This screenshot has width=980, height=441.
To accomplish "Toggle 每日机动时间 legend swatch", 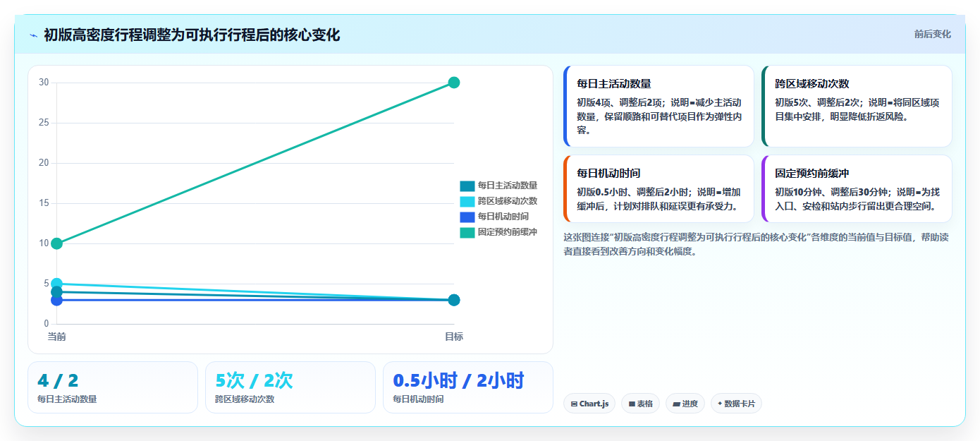I will (467, 217).
